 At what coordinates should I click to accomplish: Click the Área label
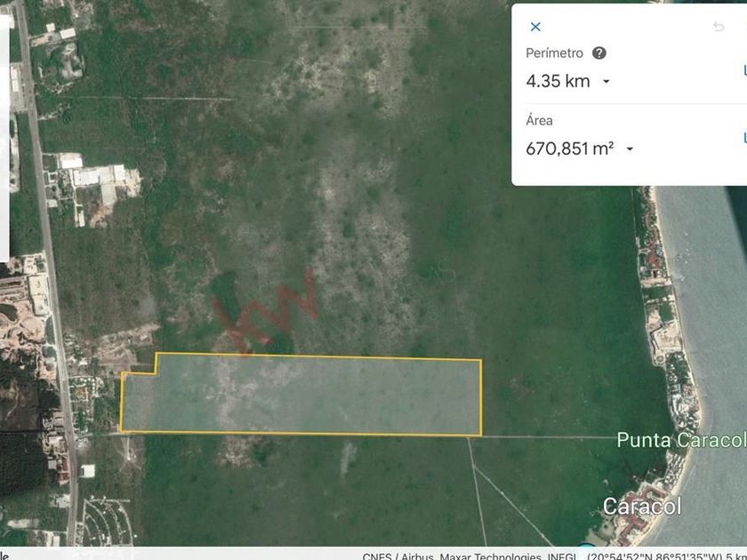[x=539, y=121]
